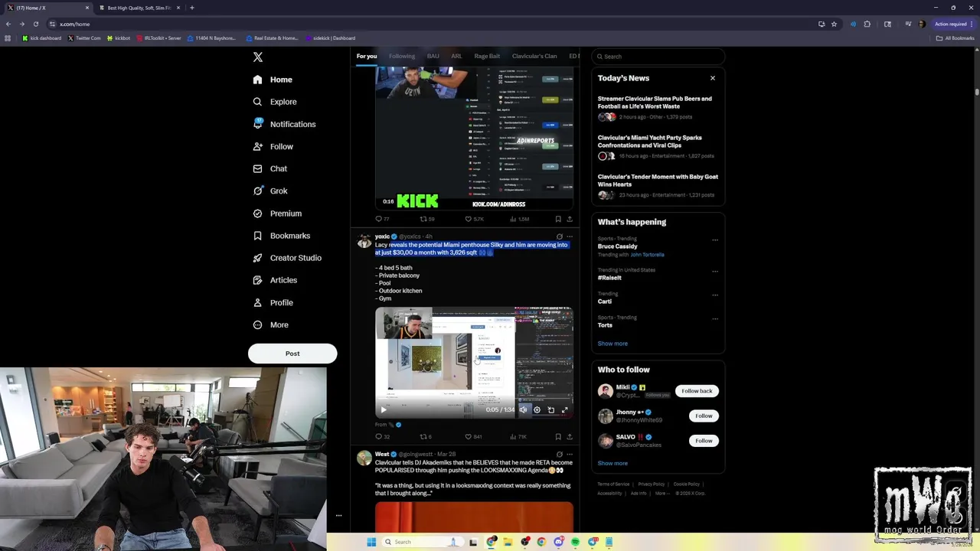
Task: Follow SALVO
Action: point(704,441)
